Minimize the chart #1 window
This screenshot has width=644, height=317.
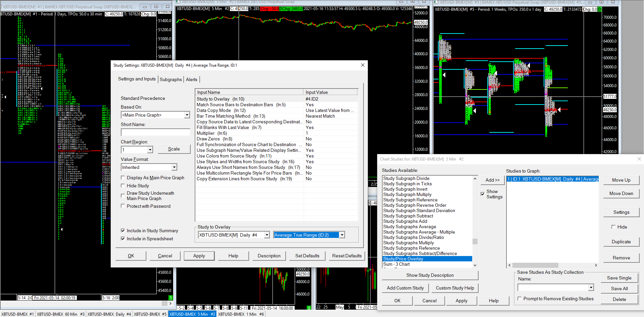pyautogui.click(x=145, y=7)
